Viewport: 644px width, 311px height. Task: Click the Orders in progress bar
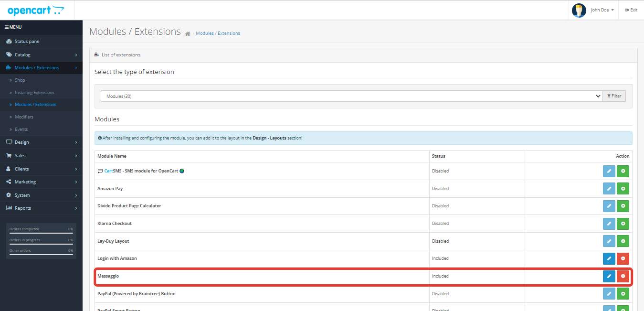(41, 244)
